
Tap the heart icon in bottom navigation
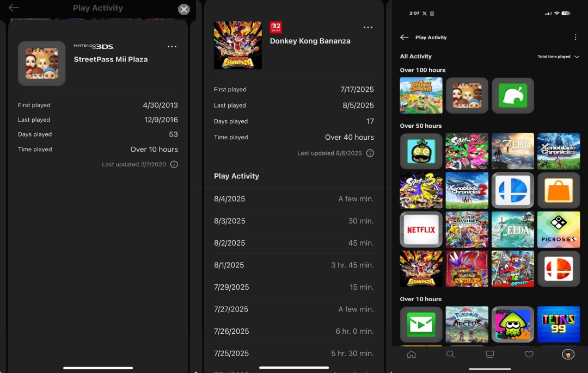click(529, 355)
